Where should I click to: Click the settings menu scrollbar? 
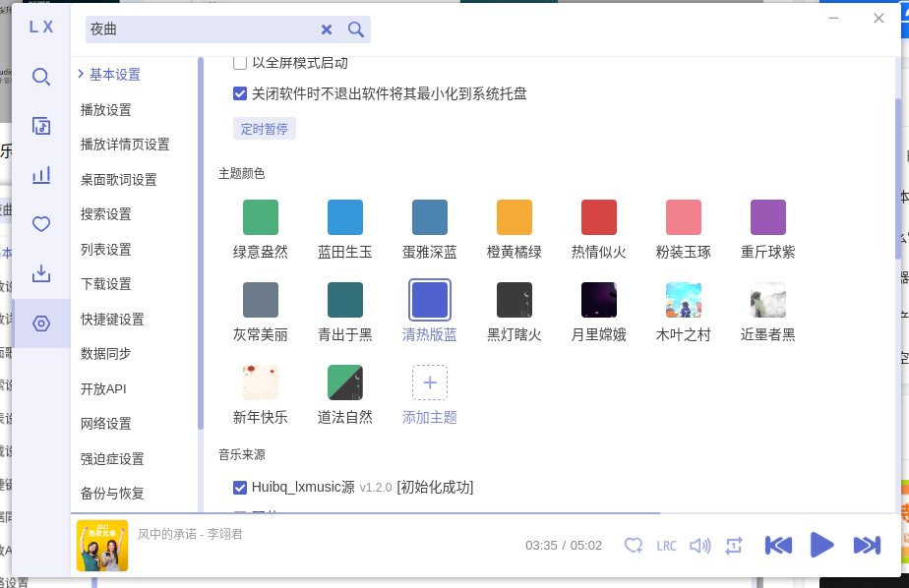click(201, 243)
